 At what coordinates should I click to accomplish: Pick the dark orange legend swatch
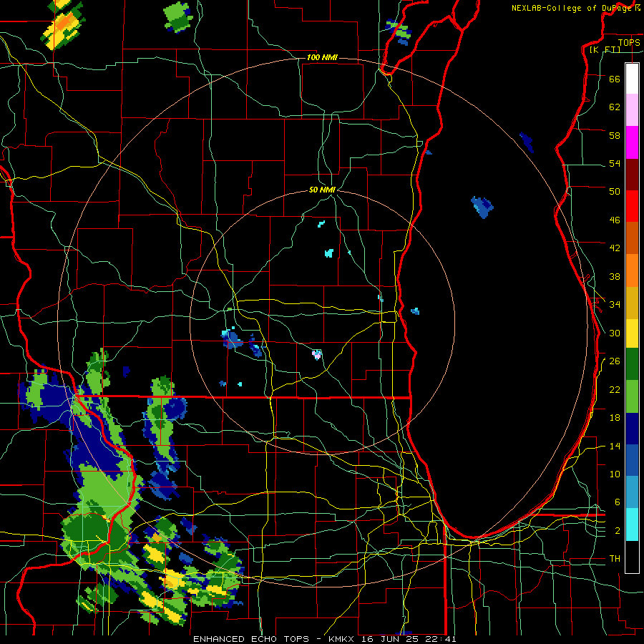click(632, 238)
